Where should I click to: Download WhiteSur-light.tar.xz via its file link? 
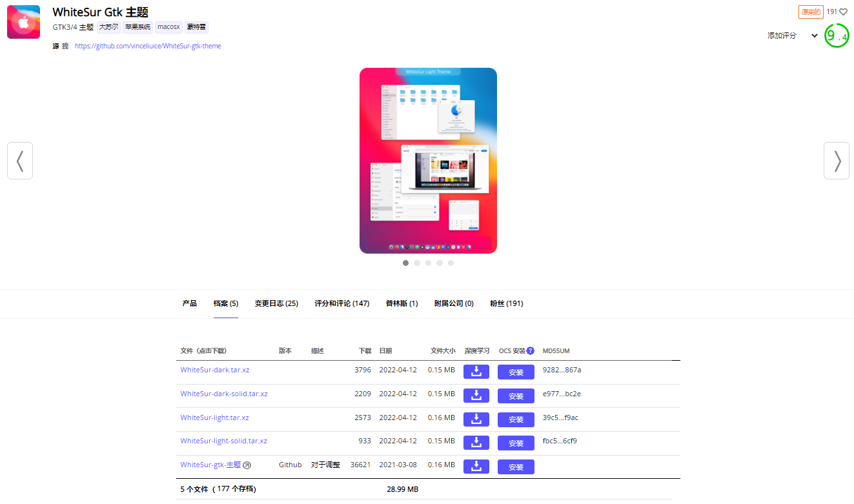tap(214, 418)
